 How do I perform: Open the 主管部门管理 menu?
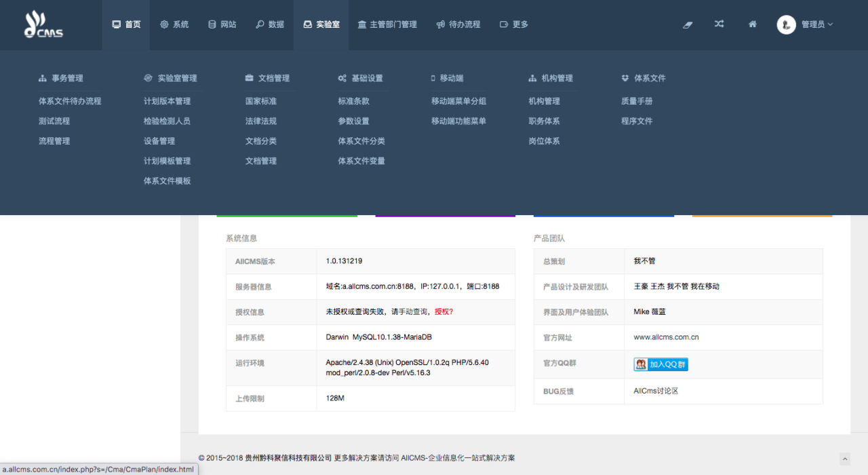(x=387, y=24)
